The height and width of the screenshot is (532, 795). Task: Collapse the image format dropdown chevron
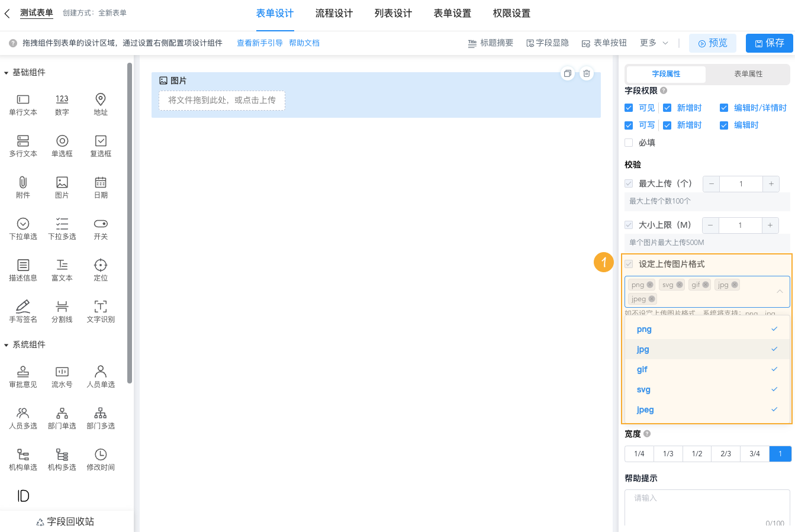[780, 291]
